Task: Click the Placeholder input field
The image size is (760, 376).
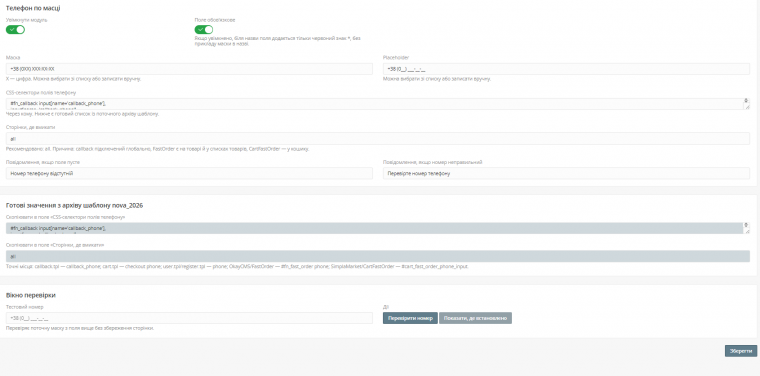Action: 566,69
